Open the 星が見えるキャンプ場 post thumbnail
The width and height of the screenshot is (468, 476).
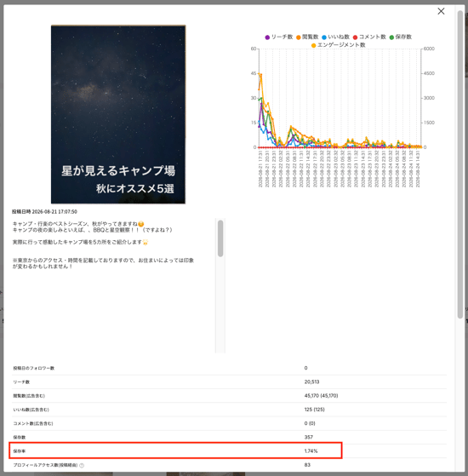[x=118, y=114]
